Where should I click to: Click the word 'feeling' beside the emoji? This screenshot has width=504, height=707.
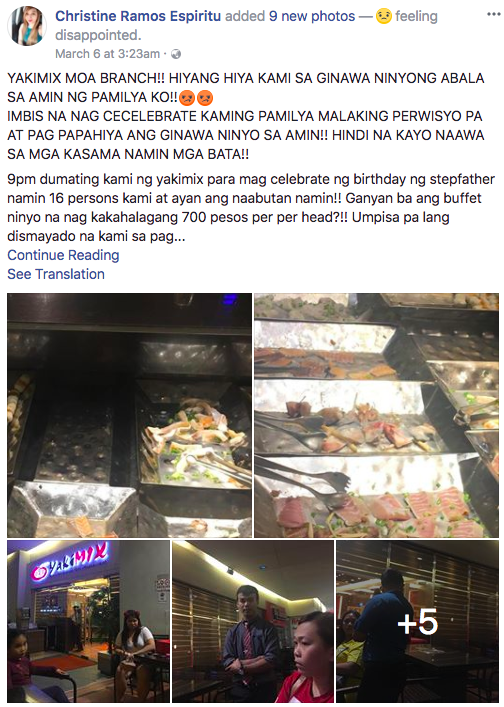[416, 17]
